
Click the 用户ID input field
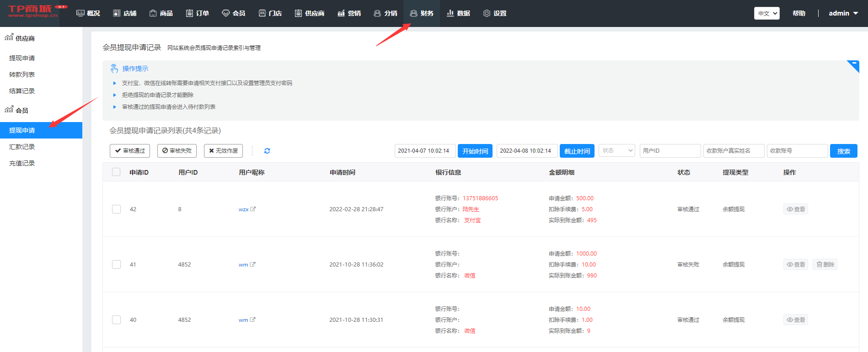click(x=670, y=150)
